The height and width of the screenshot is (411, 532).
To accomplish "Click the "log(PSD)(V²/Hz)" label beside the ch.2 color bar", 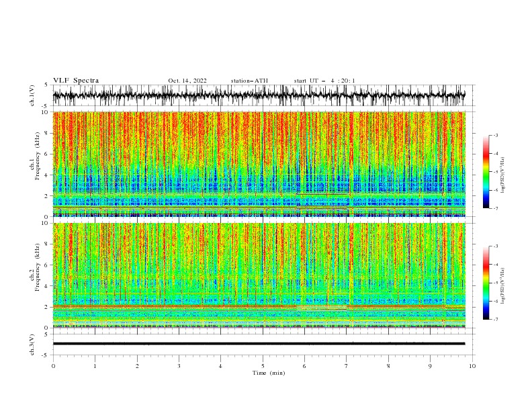I will click(x=502, y=285).
